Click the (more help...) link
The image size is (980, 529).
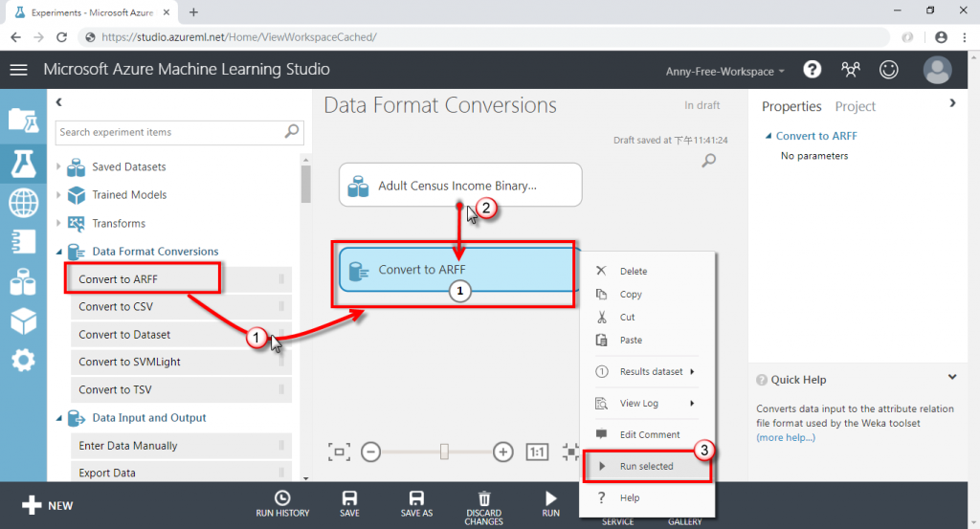point(786,437)
